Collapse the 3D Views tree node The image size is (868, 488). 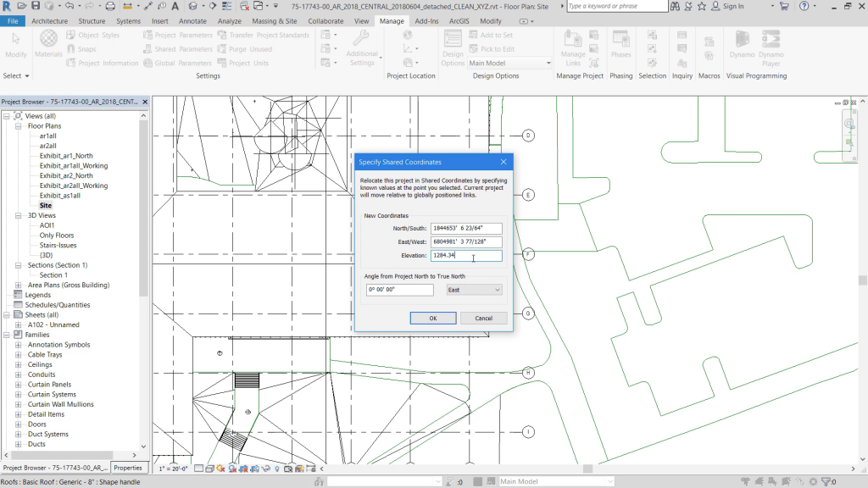[x=18, y=215]
